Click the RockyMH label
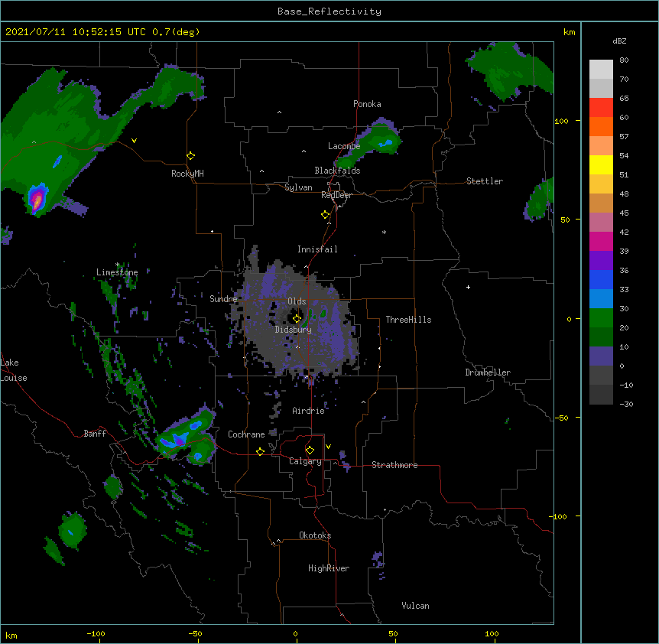The width and height of the screenshot is (659, 644). coord(187,174)
